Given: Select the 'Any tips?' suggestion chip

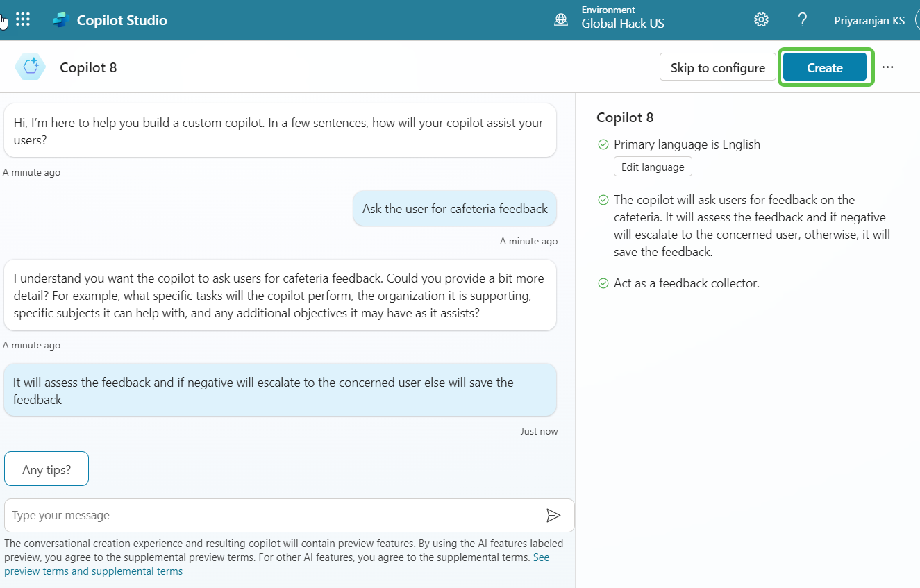Looking at the screenshot, I should click(47, 470).
